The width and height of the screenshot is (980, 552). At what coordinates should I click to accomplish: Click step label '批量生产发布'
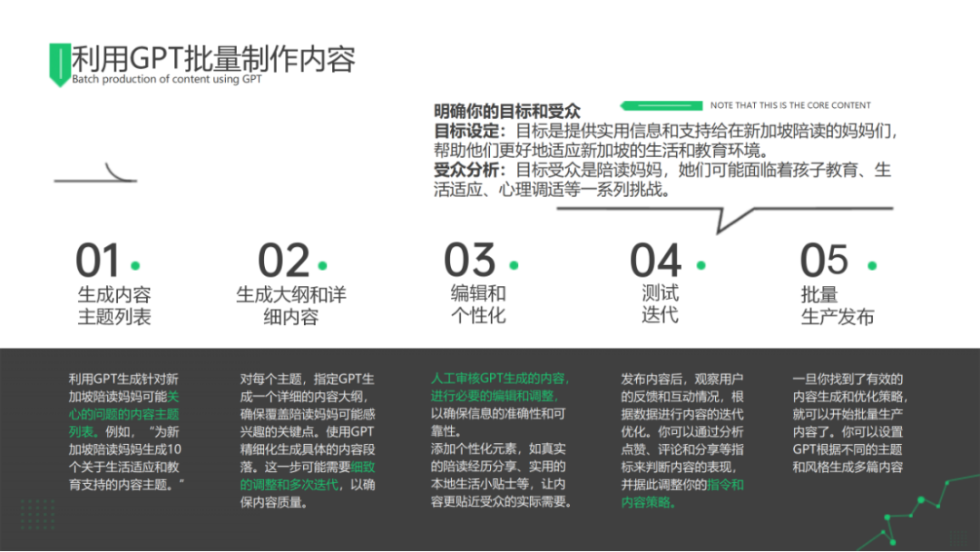(838, 306)
